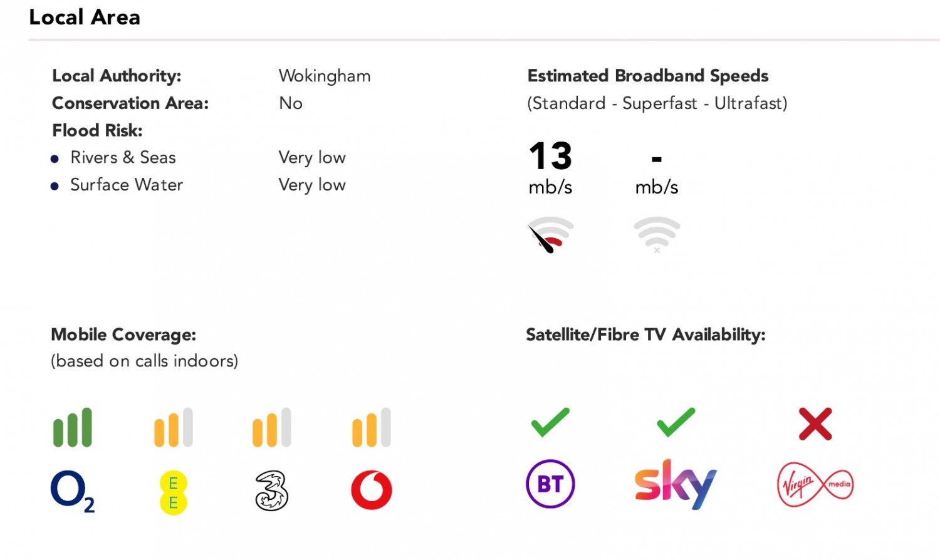Click the Local Area section heading
940x560 pixels.
(x=85, y=18)
